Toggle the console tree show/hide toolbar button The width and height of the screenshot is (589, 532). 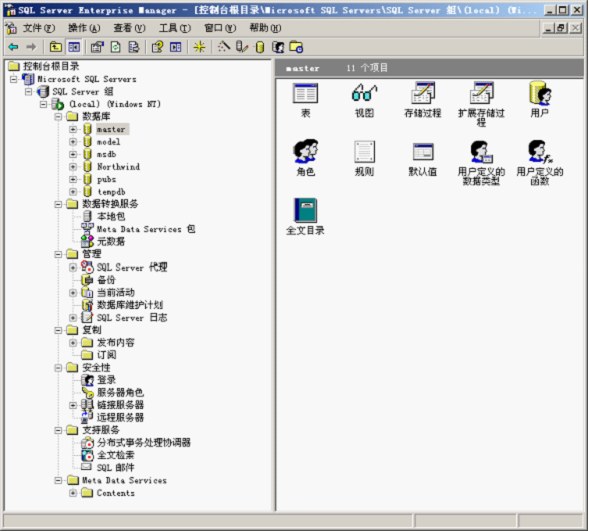74,47
